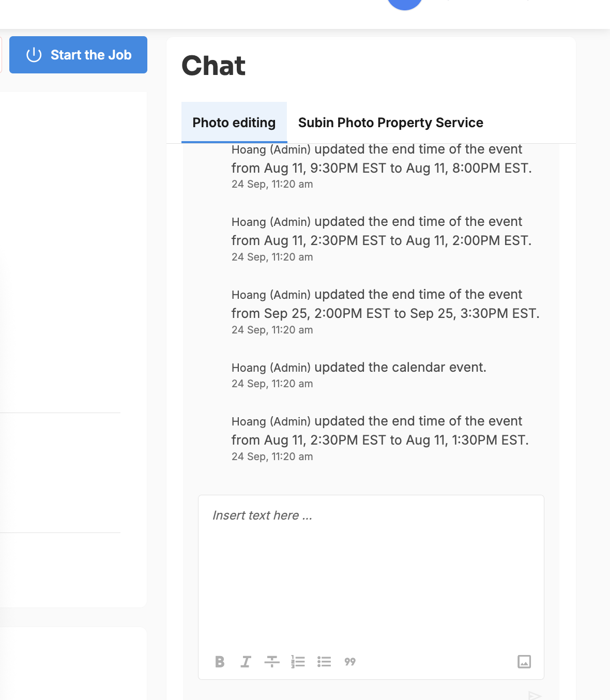This screenshot has width=610, height=700.
Task: Insert a bulleted list in message
Action: pyautogui.click(x=324, y=662)
